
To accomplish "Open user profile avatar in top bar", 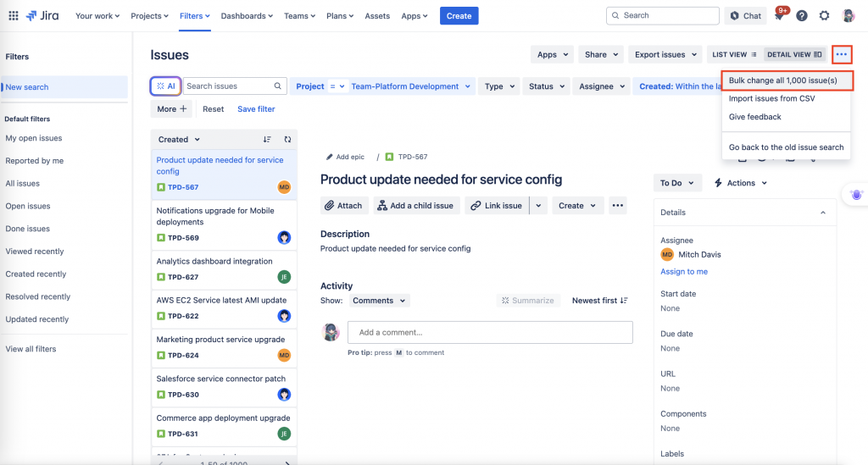I will pyautogui.click(x=848, y=15).
